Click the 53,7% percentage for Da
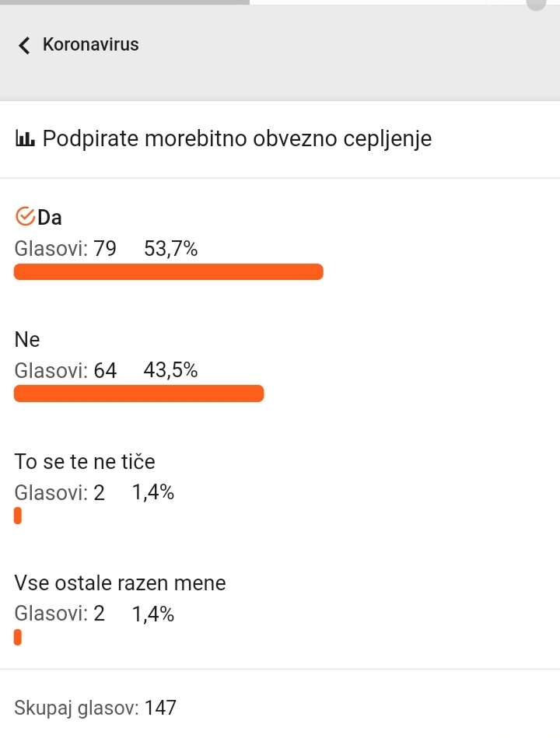Image resolution: width=560 pixels, height=738 pixels. [x=171, y=248]
